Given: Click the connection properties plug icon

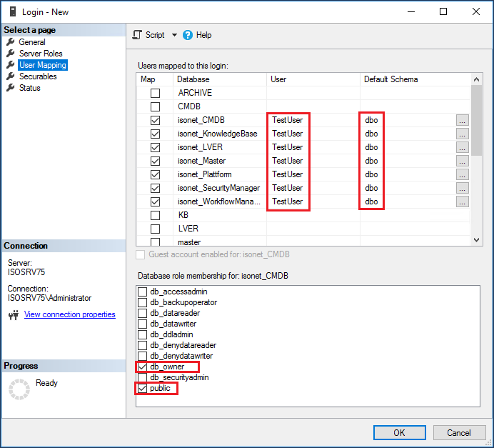Looking at the screenshot, I should [14, 314].
